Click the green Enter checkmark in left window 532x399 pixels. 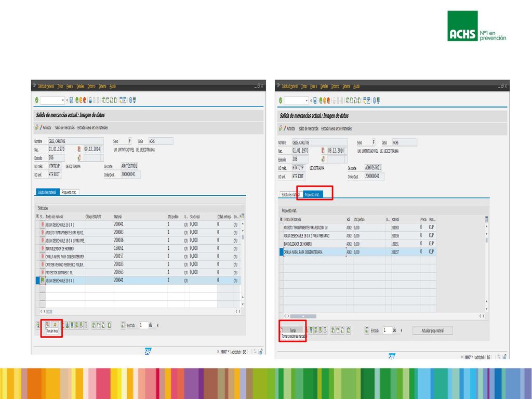pyautogui.click(x=37, y=100)
